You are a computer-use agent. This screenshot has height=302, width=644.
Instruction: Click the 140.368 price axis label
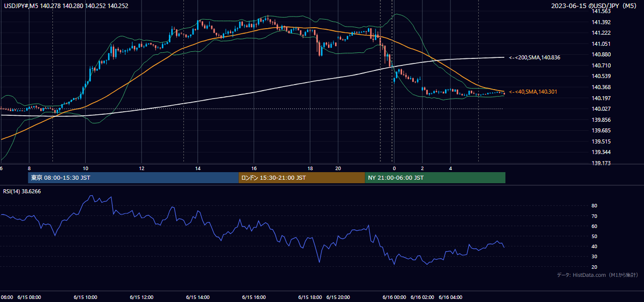[601, 87]
